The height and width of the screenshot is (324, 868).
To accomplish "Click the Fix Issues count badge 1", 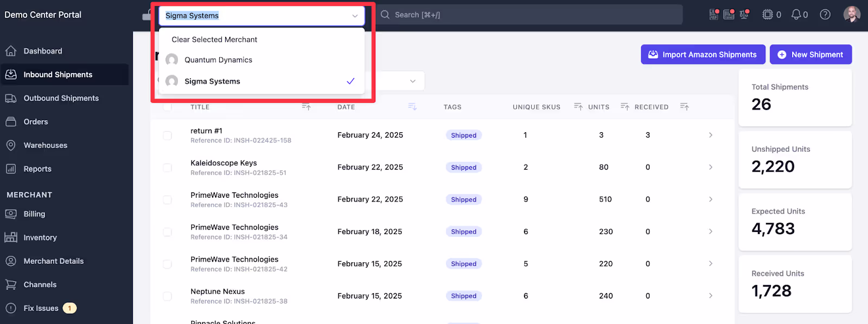I will (69, 308).
